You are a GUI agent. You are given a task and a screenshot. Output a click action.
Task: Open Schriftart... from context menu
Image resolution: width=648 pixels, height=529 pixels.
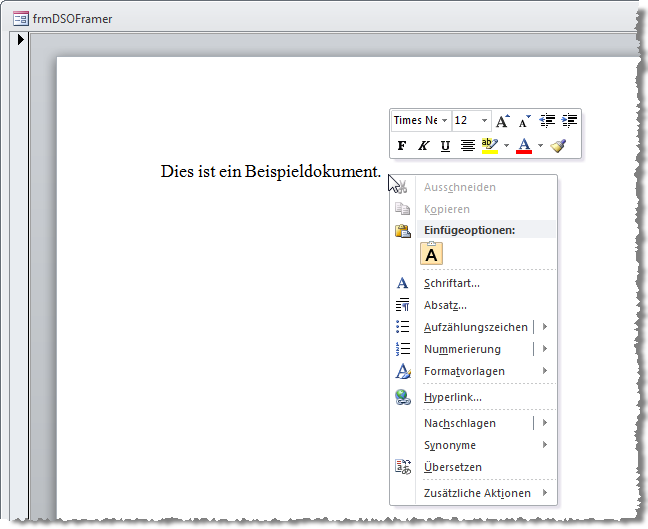(x=451, y=283)
